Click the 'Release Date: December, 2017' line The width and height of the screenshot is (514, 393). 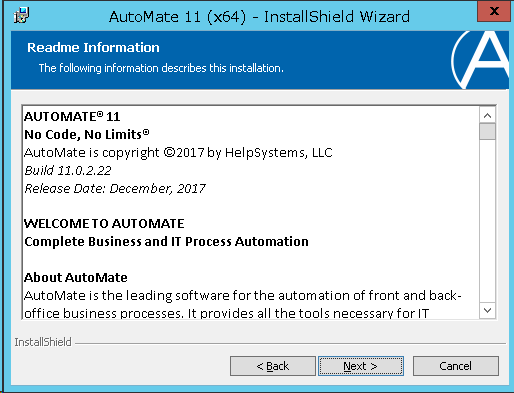(x=115, y=189)
